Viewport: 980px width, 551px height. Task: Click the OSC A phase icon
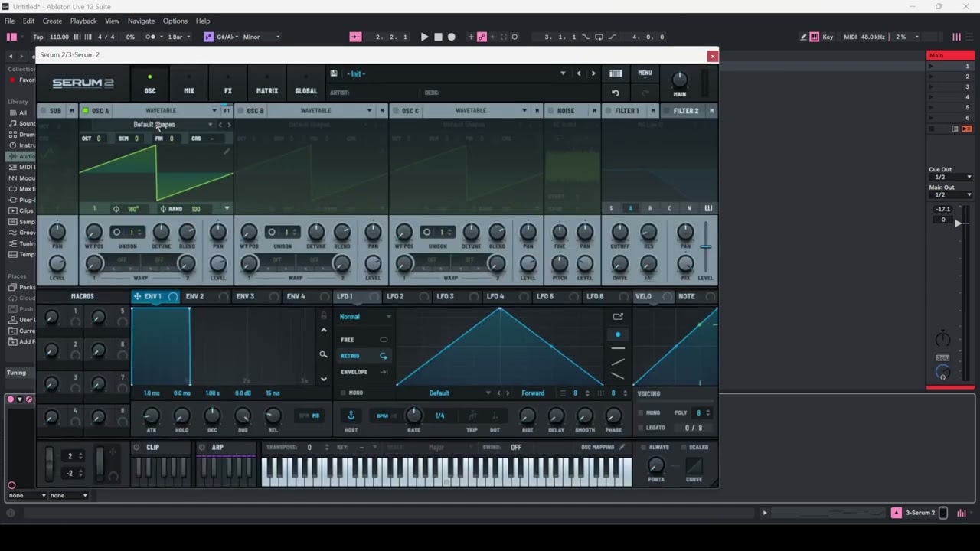coord(116,209)
